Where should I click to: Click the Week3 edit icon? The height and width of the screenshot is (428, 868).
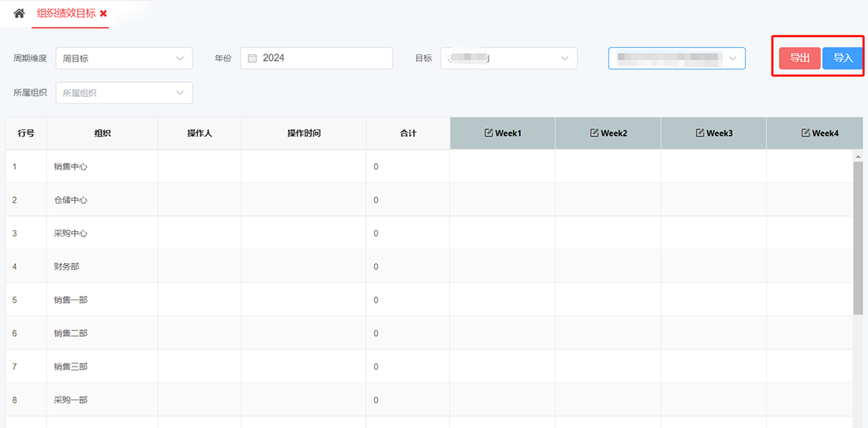700,133
